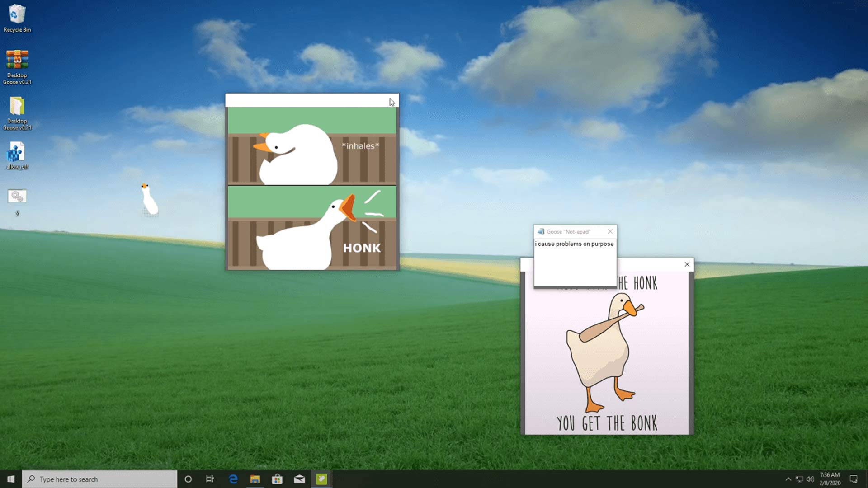This screenshot has width=868, height=488.
Task: Open Microsoft Store from taskbar
Action: (277, 479)
